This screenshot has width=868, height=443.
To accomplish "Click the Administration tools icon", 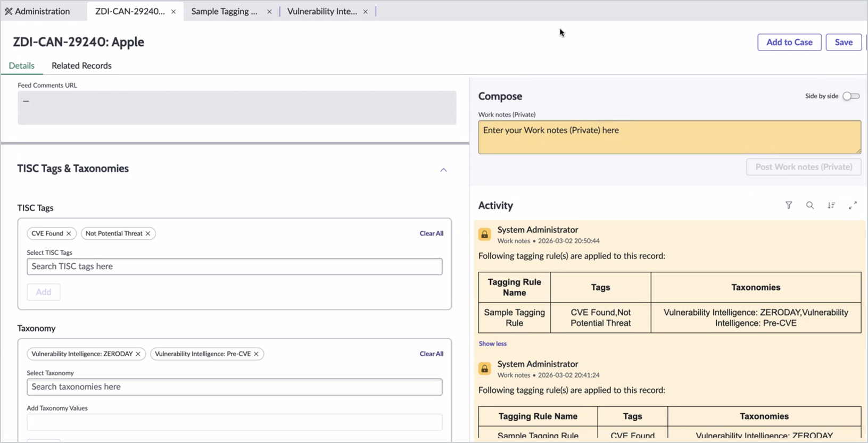I will pyautogui.click(x=9, y=11).
